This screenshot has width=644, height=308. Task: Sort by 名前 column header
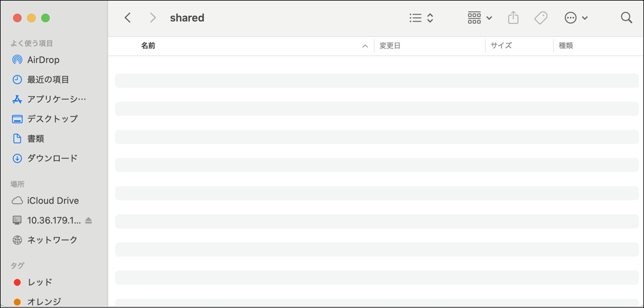(x=148, y=46)
